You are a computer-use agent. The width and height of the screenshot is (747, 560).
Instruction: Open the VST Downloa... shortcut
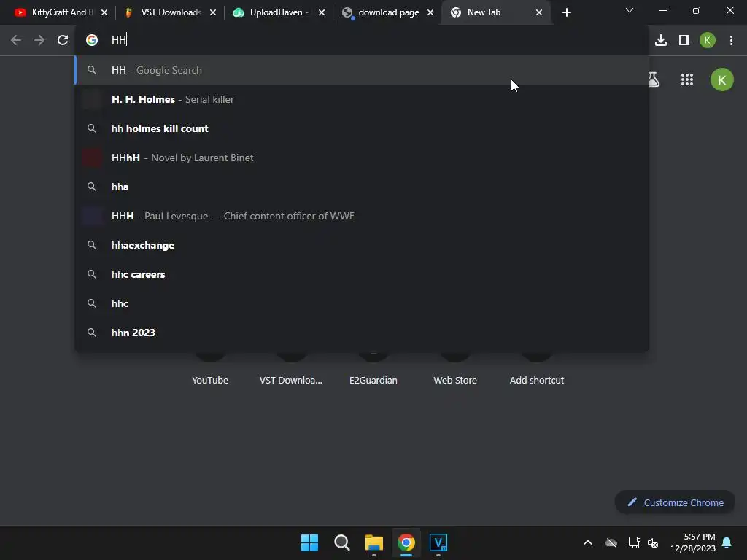click(291, 380)
